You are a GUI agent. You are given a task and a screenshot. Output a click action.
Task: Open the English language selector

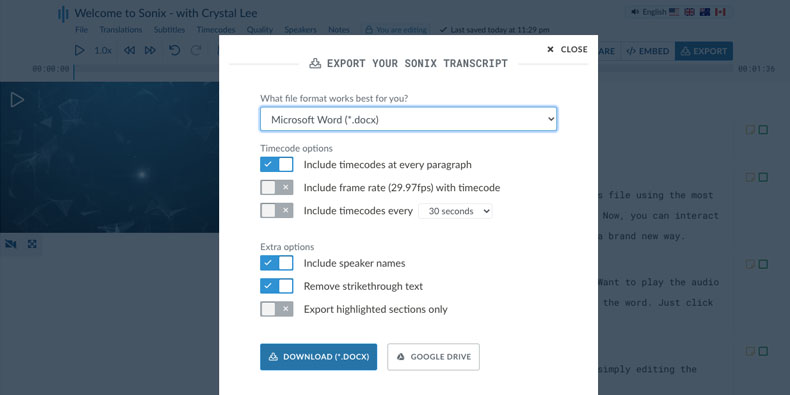[679, 12]
